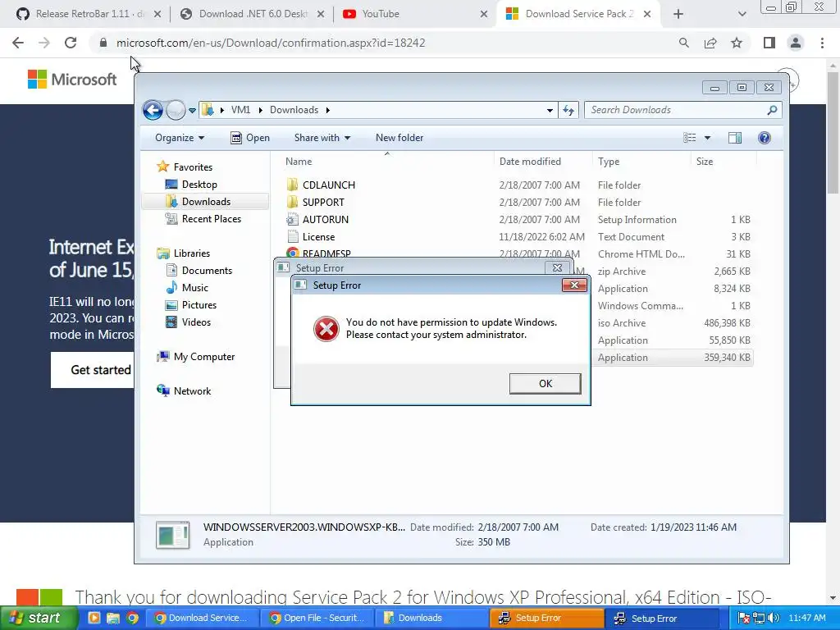Click the Chrome address bar URL
840x630 pixels.
[x=271, y=43]
